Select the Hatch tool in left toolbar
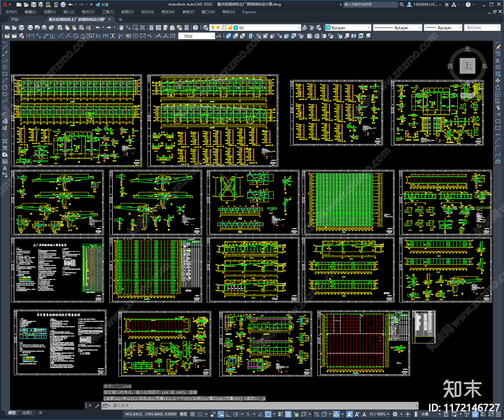The image size is (504, 420). [5, 141]
